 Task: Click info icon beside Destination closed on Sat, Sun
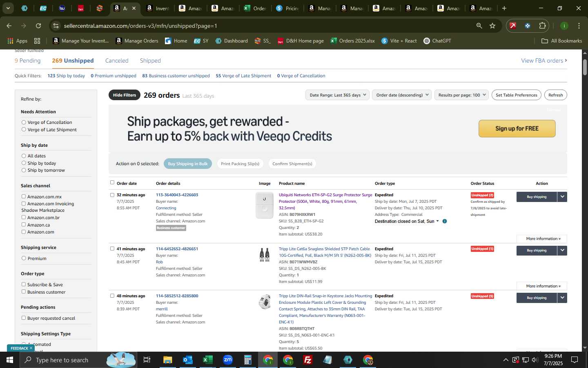point(445,221)
